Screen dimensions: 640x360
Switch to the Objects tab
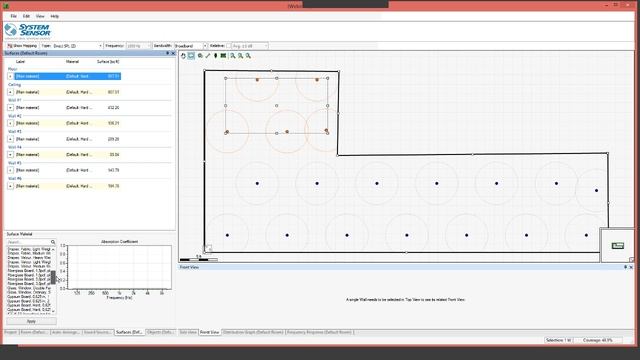(x=160, y=332)
